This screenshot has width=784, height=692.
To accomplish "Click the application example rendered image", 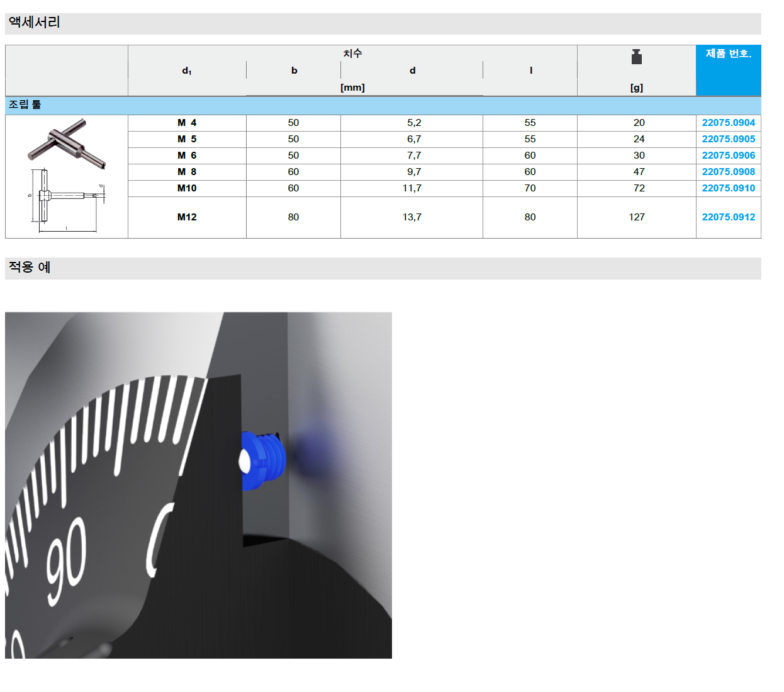I will pyautogui.click(x=198, y=485).
